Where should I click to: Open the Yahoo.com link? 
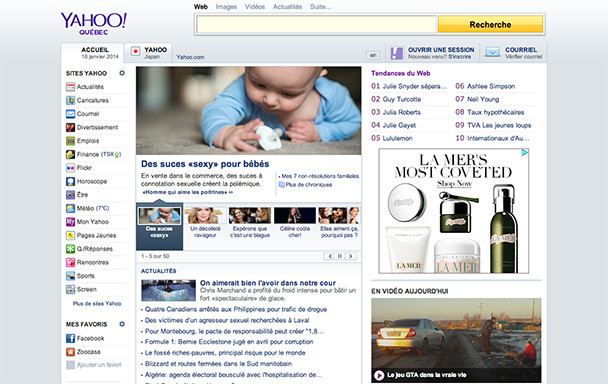[190, 57]
